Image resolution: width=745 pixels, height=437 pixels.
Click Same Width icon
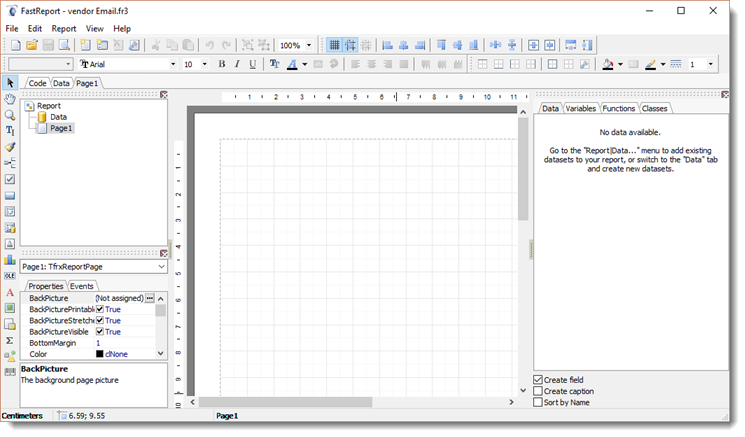(x=571, y=45)
